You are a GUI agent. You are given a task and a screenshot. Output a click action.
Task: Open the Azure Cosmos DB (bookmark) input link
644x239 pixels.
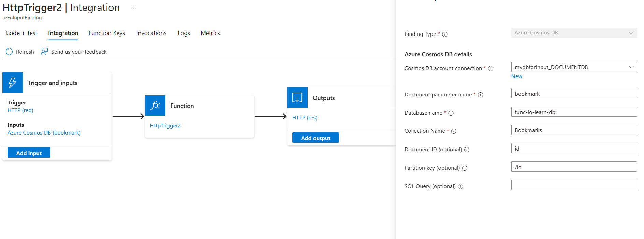tap(44, 132)
